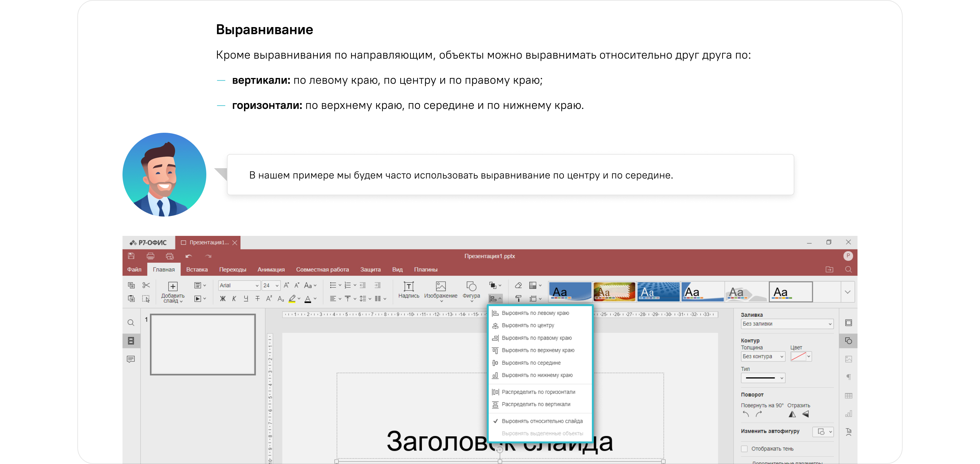
Task: Click the undo arrow icon
Action: (x=189, y=256)
